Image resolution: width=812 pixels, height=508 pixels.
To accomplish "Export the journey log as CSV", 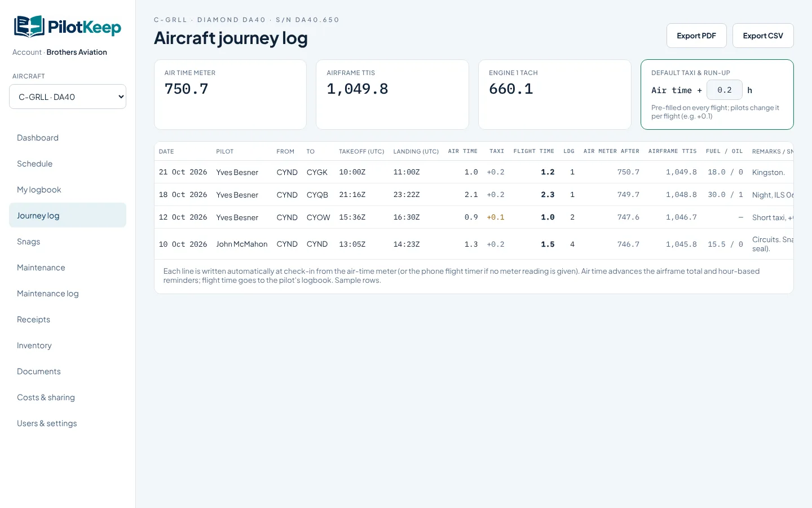I will (x=763, y=36).
